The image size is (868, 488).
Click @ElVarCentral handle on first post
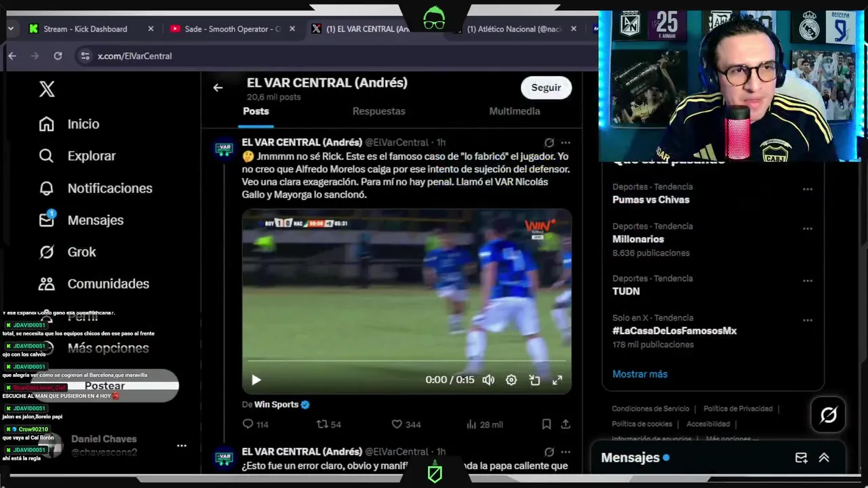(x=397, y=142)
